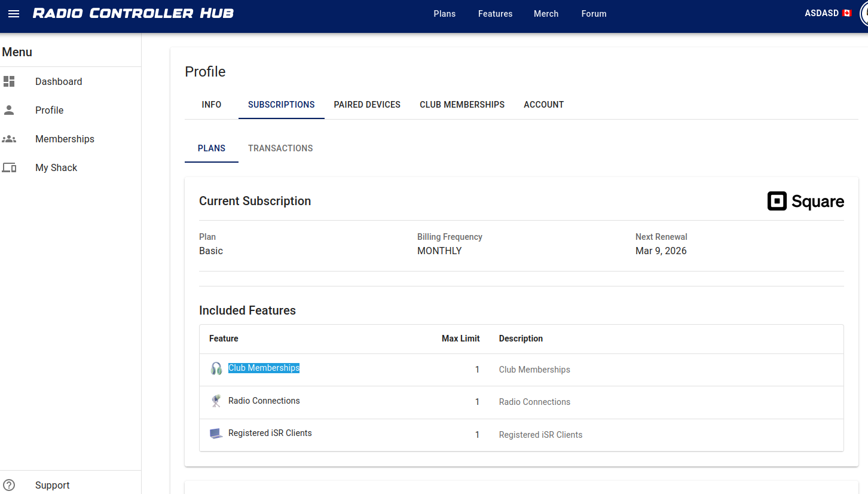Open Plans in the top navigation
868x494 pixels.
(x=445, y=14)
